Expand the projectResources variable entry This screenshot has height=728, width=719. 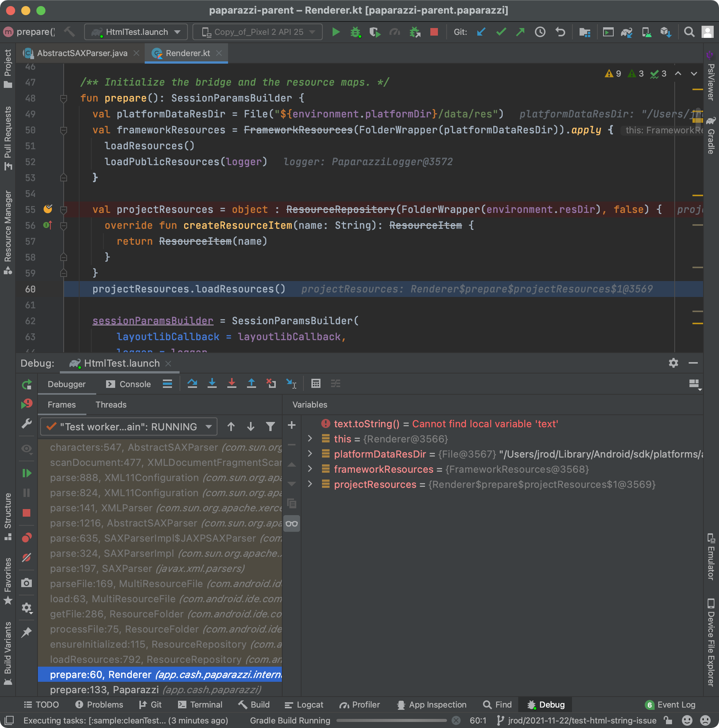[310, 484]
